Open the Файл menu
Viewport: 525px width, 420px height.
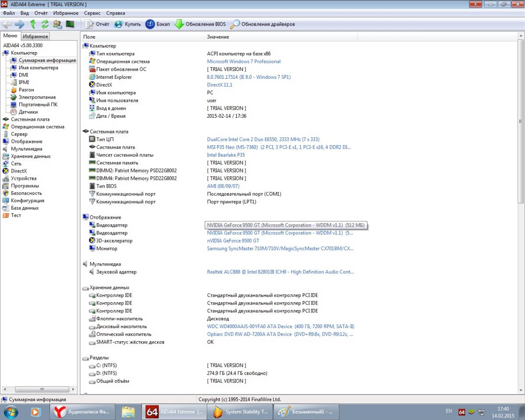(x=9, y=13)
